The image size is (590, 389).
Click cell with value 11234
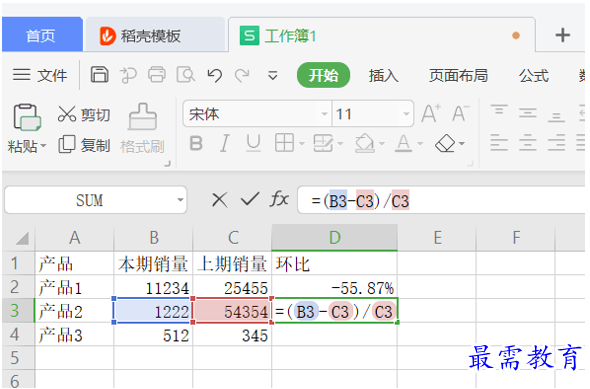[x=154, y=287]
